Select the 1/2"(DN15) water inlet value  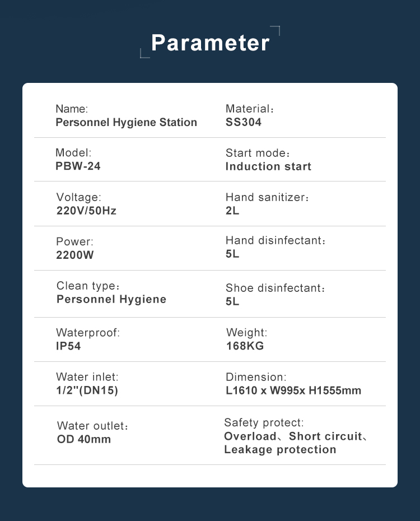[x=87, y=390]
